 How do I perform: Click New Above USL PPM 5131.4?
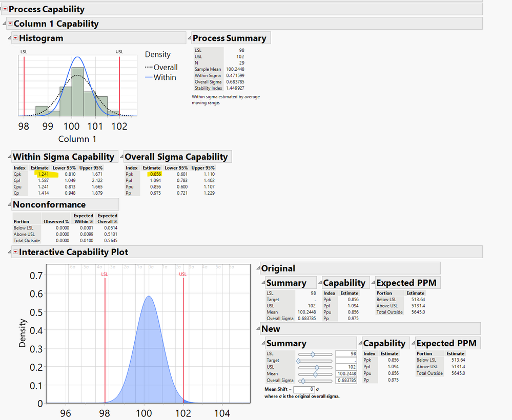(458, 367)
